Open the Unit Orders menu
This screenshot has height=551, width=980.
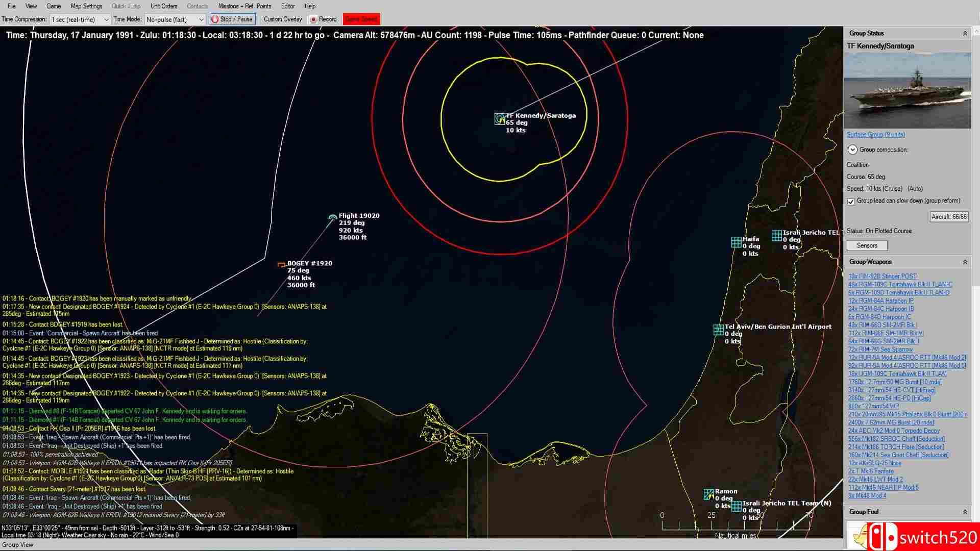pos(163,6)
